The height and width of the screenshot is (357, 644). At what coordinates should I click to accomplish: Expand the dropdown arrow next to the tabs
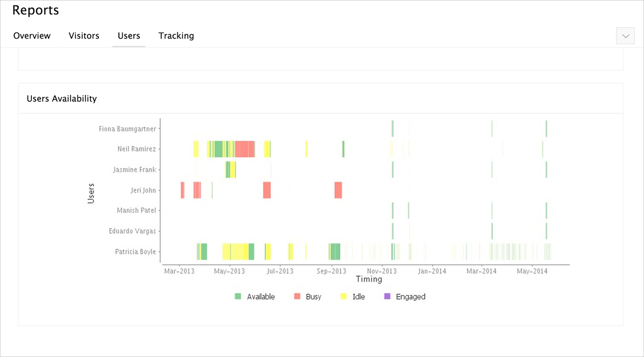point(625,36)
